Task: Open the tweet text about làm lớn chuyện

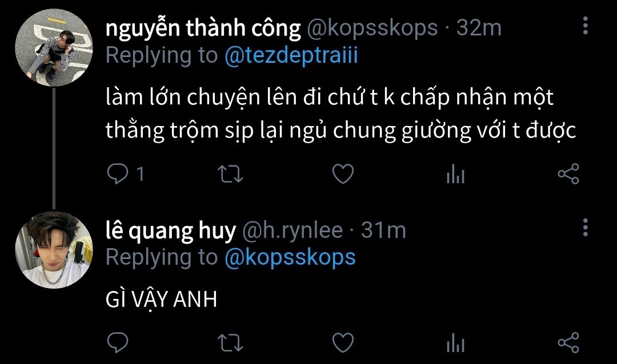Action: coord(340,114)
